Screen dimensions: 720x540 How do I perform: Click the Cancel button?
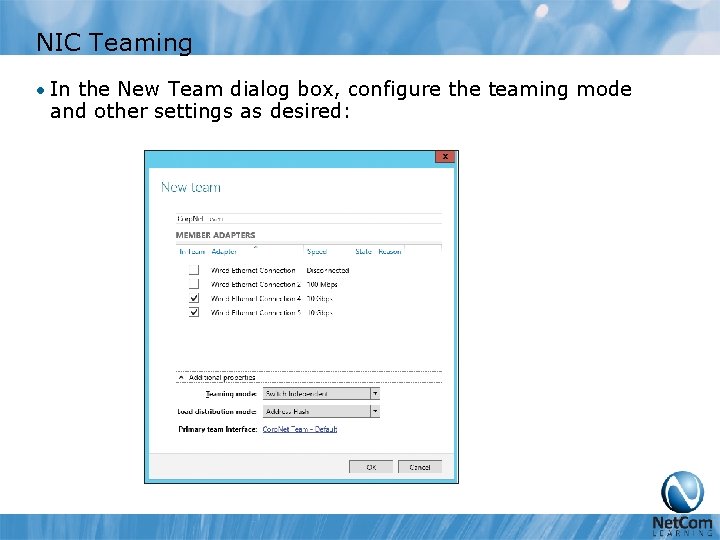pyautogui.click(x=420, y=467)
